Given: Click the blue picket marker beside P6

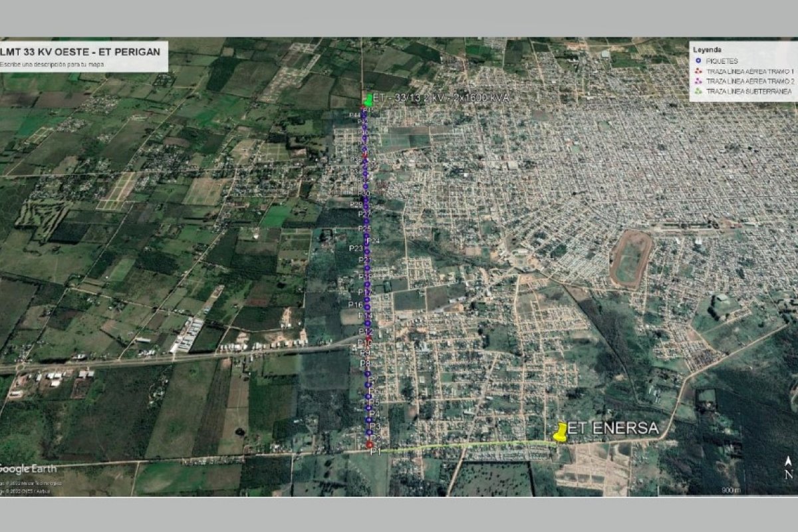Looking at the screenshot, I should (368, 385).
